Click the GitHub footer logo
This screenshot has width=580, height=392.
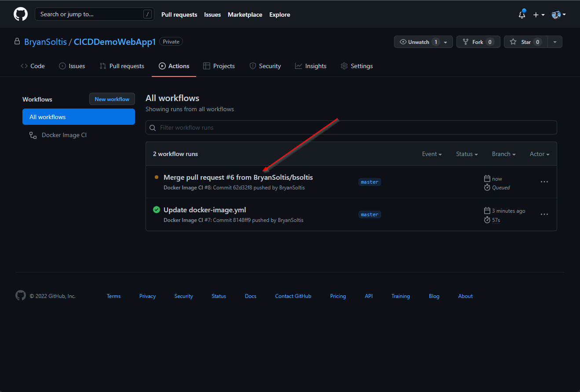point(21,295)
